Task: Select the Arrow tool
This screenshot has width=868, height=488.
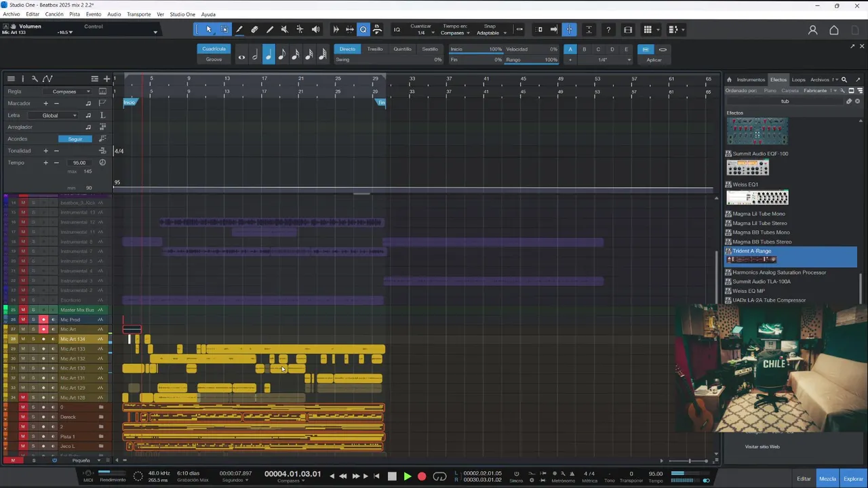Action: pos(209,29)
